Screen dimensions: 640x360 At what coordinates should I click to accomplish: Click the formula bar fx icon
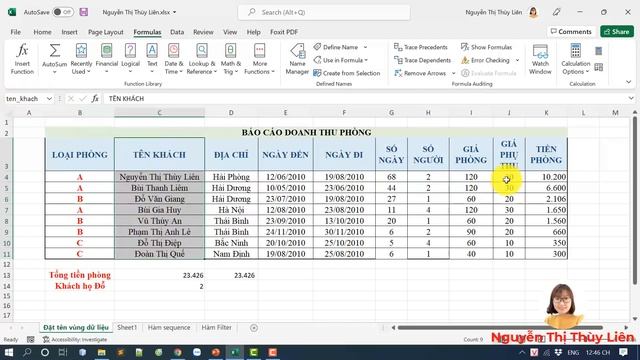point(95,98)
